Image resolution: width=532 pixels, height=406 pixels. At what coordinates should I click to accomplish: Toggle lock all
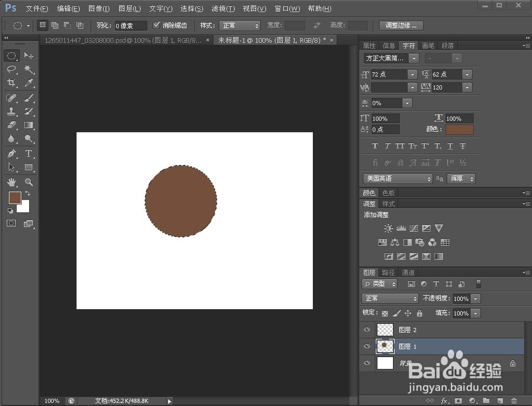(420, 313)
